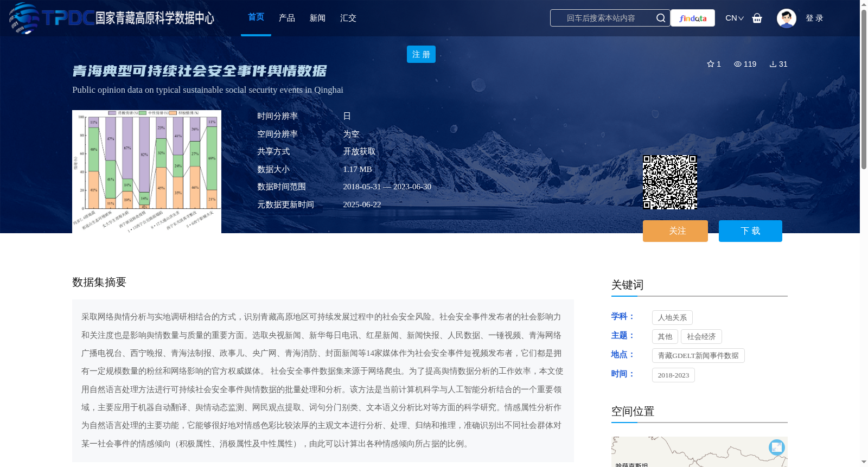
Task: Click the scrollbar up arrow
Action: click(864, 4)
